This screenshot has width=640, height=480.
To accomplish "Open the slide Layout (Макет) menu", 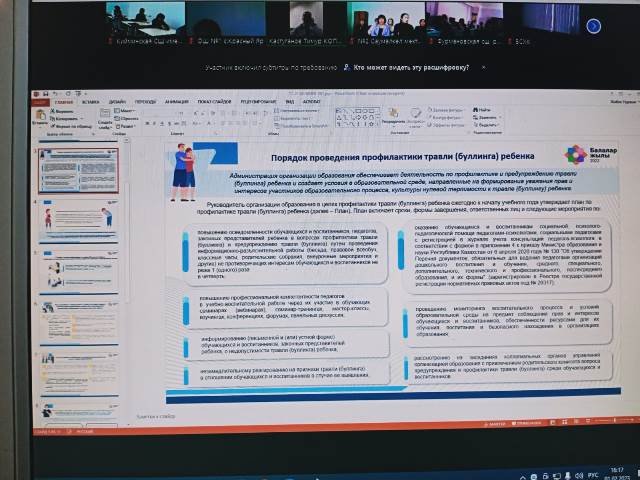I will (x=126, y=111).
